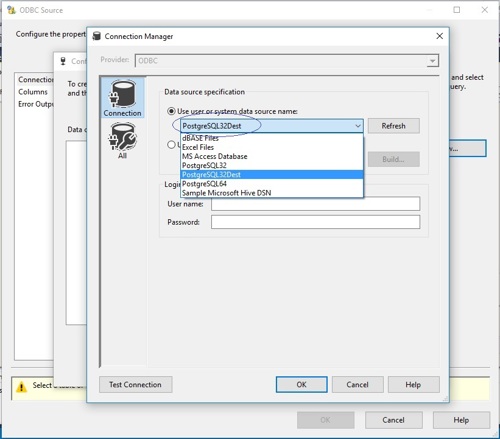500x439 pixels.
Task: Confirm with the Connection Manager OK button
Action: pyautogui.click(x=302, y=385)
